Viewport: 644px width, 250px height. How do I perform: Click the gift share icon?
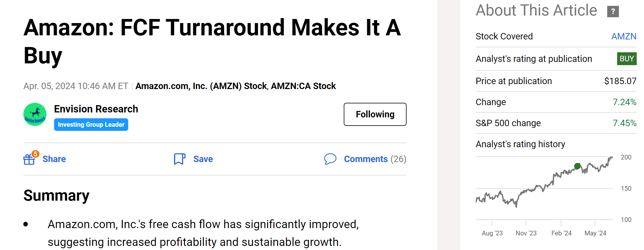29,159
